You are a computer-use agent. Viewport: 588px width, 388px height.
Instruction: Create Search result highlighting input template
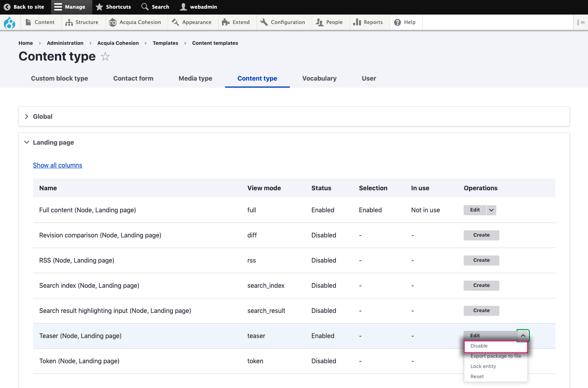point(482,311)
